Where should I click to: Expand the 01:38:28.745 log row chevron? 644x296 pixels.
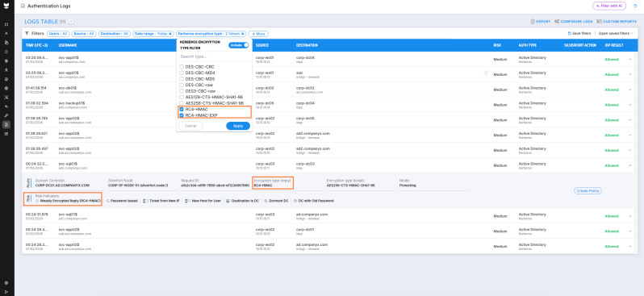(630, 120)
